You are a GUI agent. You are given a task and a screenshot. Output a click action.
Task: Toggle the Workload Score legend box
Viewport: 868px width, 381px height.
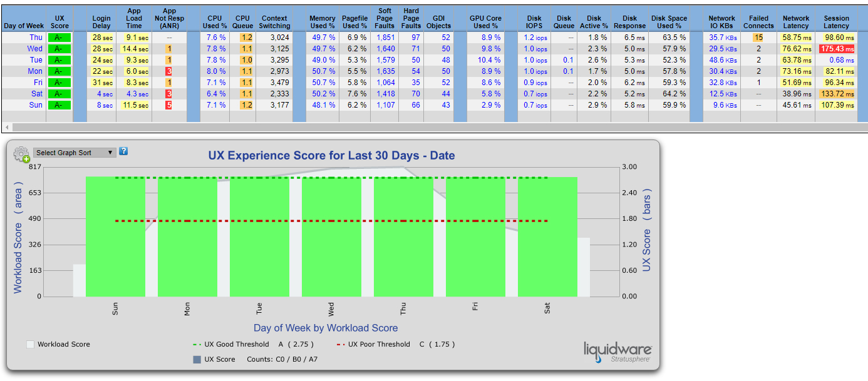(30, 344)
